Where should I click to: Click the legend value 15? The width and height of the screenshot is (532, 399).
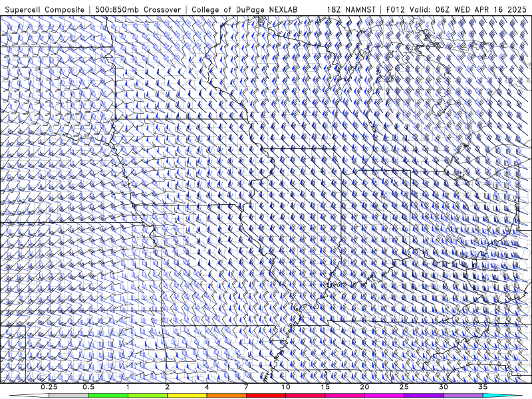[325, 387]
